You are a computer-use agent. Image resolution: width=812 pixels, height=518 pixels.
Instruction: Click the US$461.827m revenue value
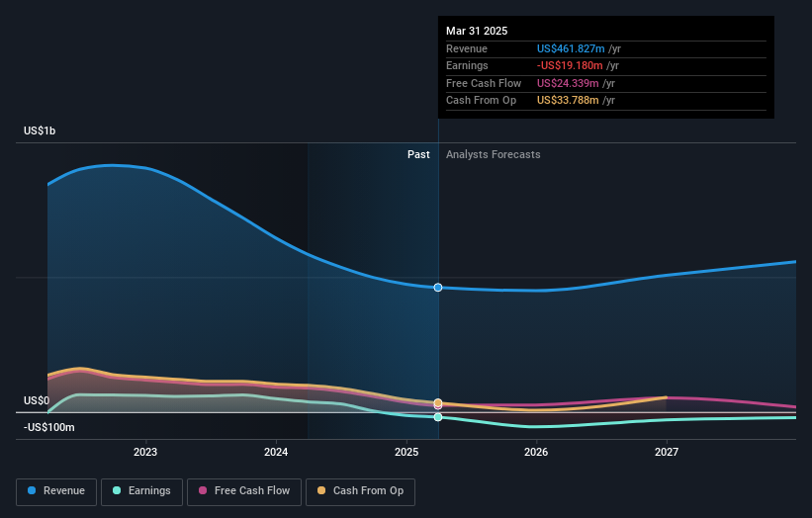571,48
